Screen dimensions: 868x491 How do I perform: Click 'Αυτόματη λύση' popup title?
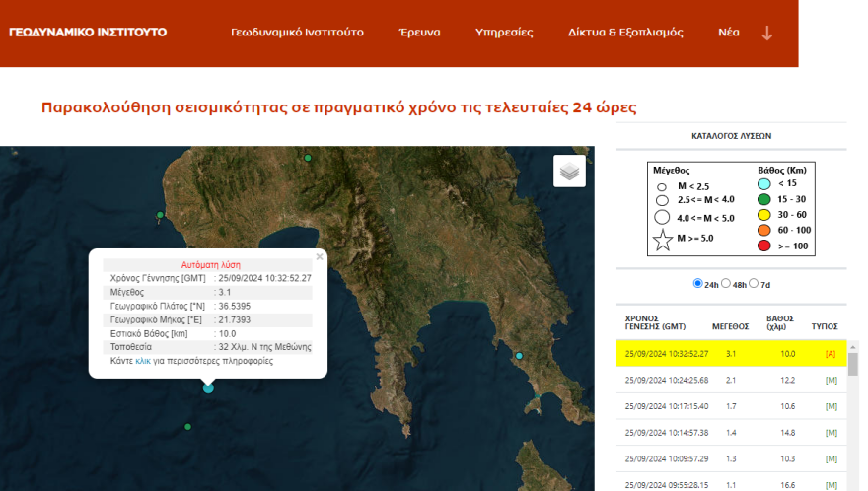tap(210, 265)
